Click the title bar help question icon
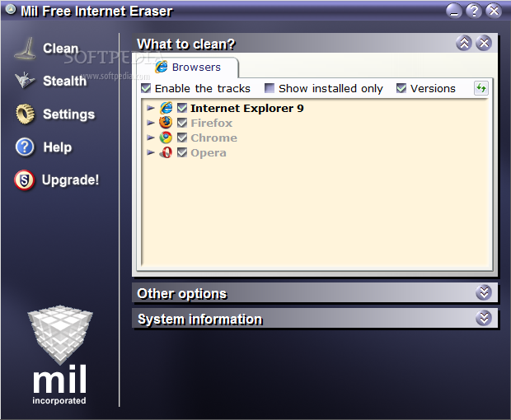 click(474, 11)
